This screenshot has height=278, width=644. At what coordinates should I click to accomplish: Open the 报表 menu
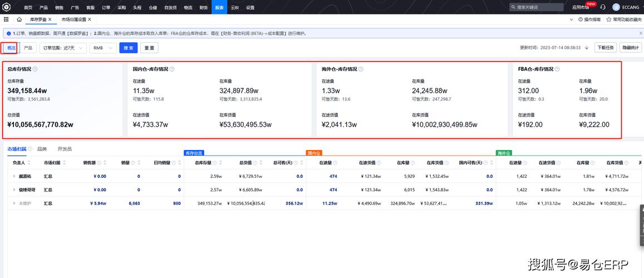[219, 7]
